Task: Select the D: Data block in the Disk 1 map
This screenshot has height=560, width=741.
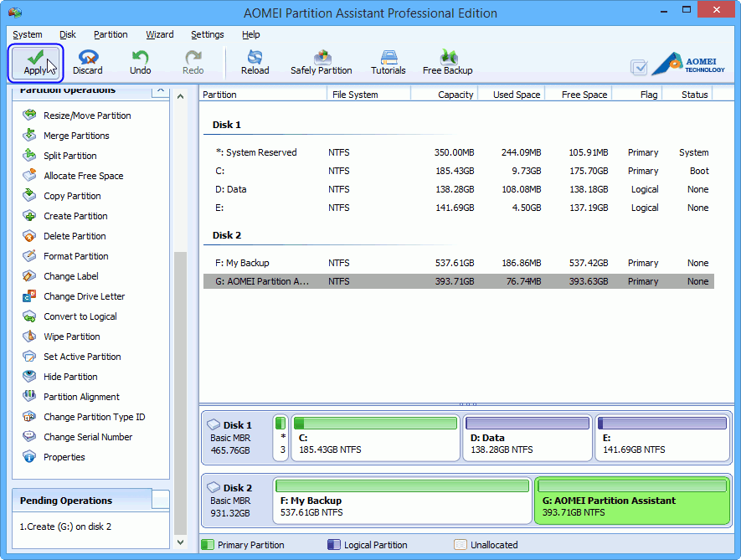Action: pyautogui.click(x=527, y=440)
